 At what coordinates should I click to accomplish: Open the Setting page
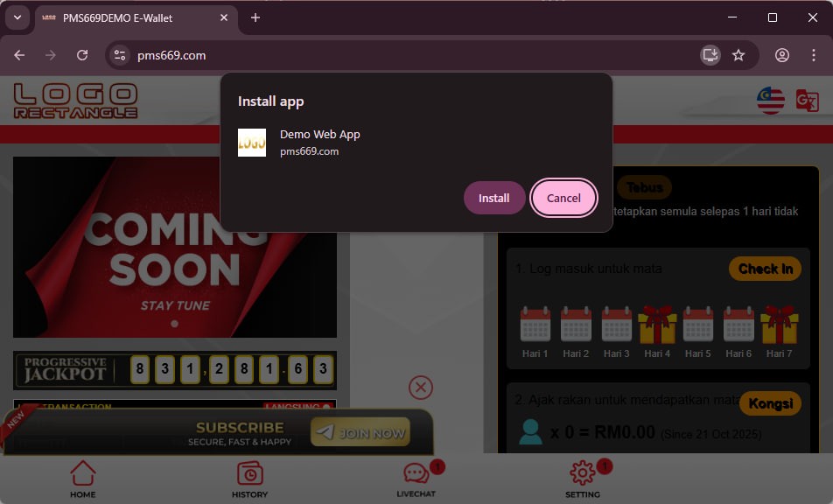pyautogui.click(x=582, y=478)
